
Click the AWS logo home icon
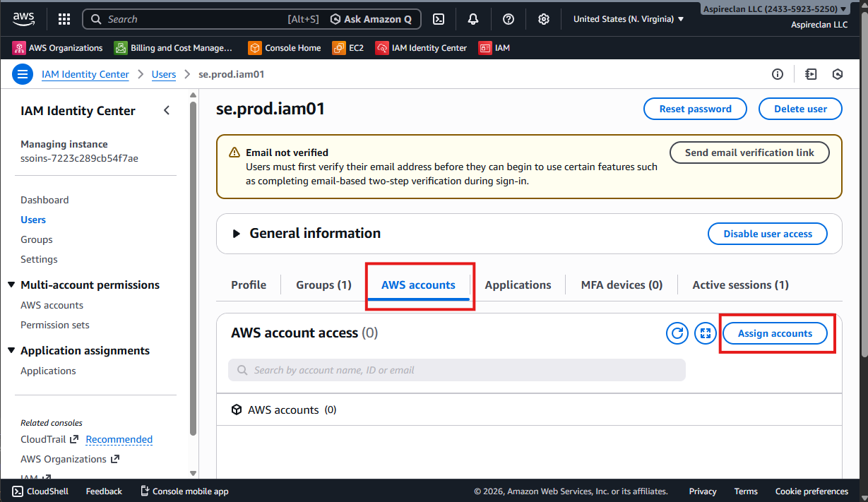click(x=23, y=19)
